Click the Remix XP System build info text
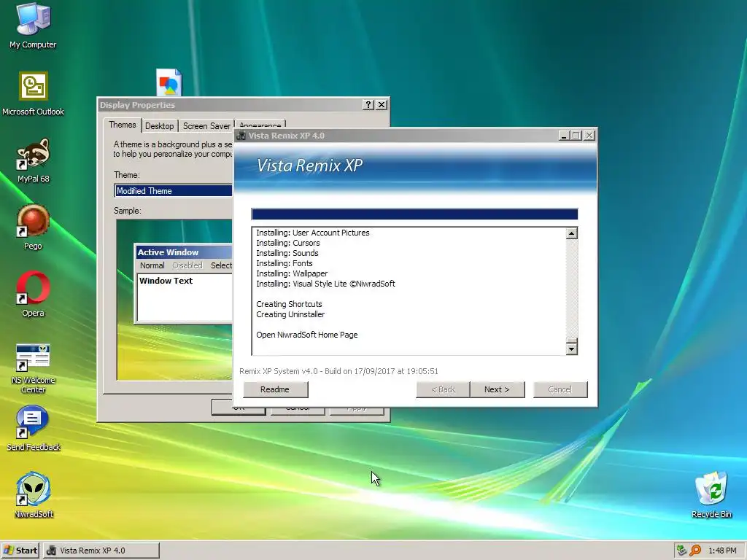Image resolution: width=747 pixels, height=560 pixels. (338, 371)
